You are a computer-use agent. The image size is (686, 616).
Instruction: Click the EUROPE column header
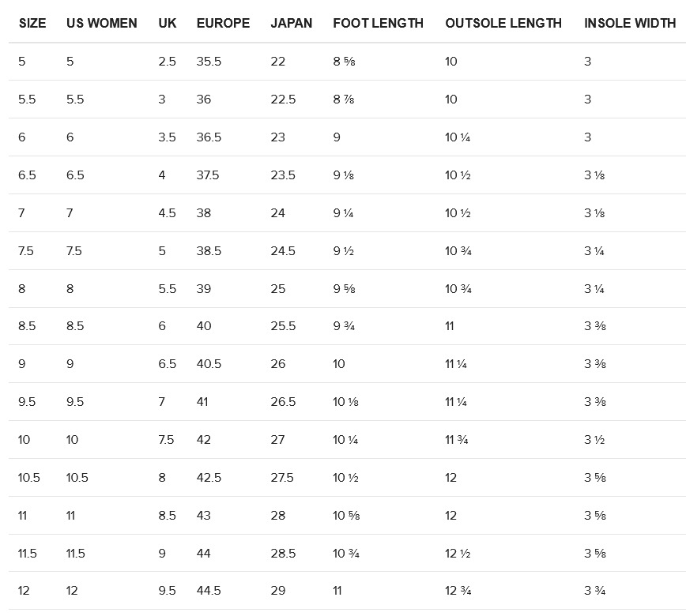(x=223, y=24)
